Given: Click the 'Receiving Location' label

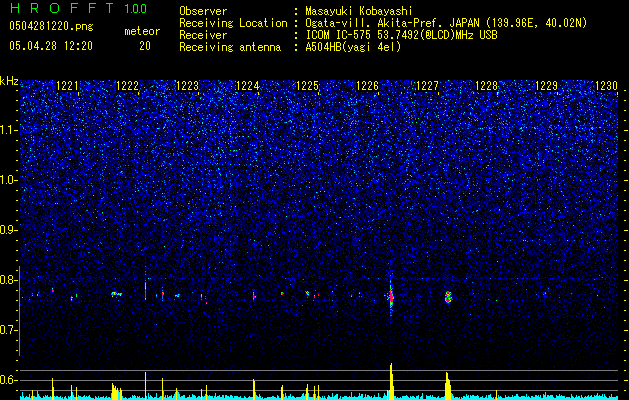Looking at the screenshot, I should 233,23.
